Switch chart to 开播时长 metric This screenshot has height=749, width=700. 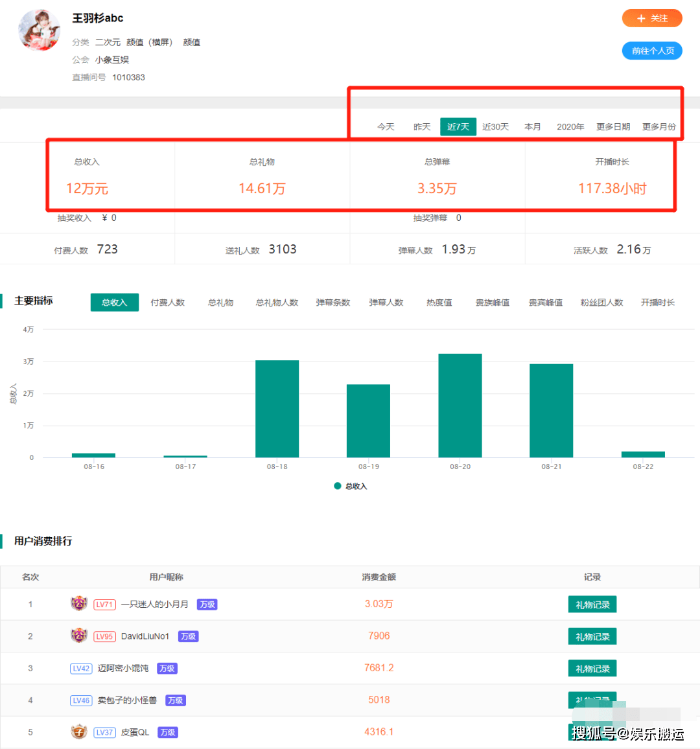point(657,303)
